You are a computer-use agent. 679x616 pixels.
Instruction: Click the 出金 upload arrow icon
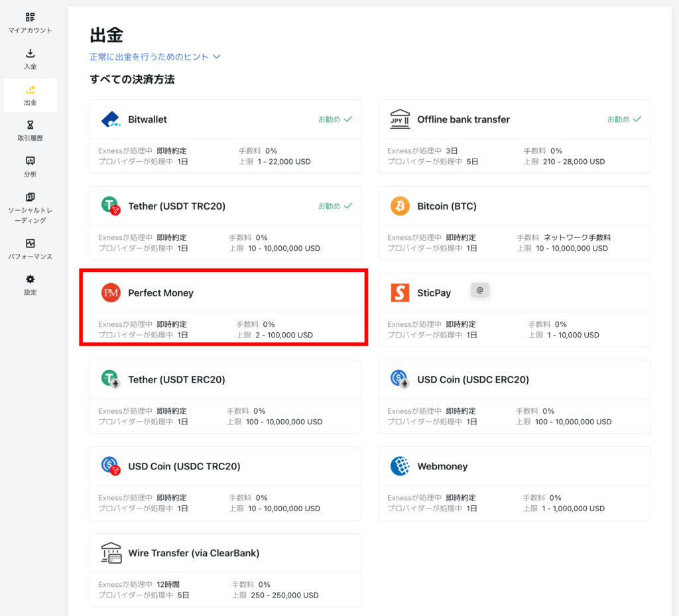pos(30,90)
